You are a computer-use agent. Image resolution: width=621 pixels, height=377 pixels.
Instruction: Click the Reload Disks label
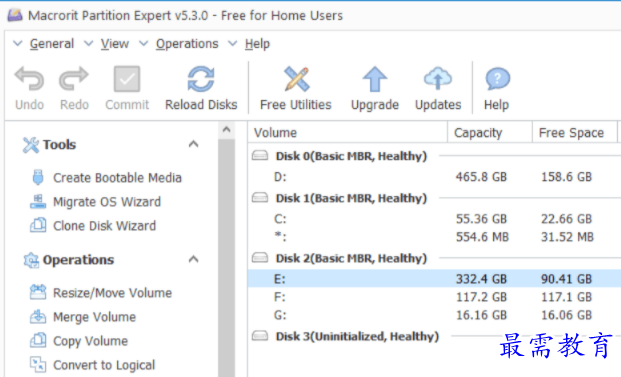click(x=201, y=105)
